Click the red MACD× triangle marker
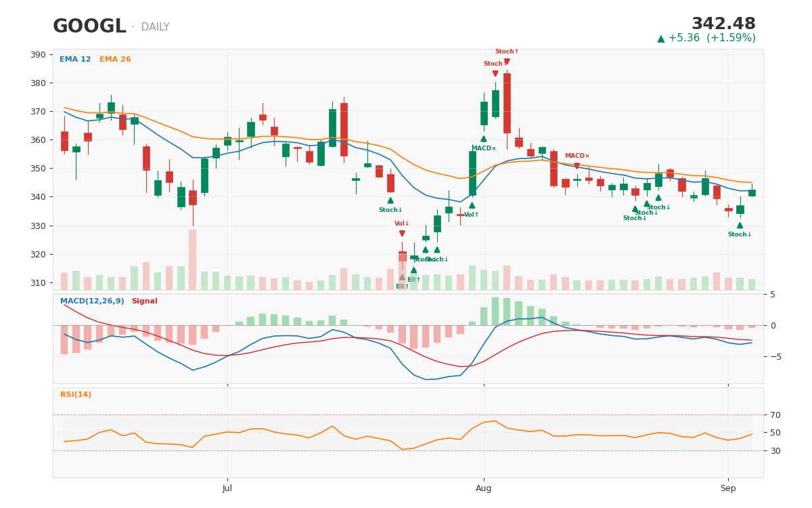This screenshot has height=508, width=812. pos(577,166)
